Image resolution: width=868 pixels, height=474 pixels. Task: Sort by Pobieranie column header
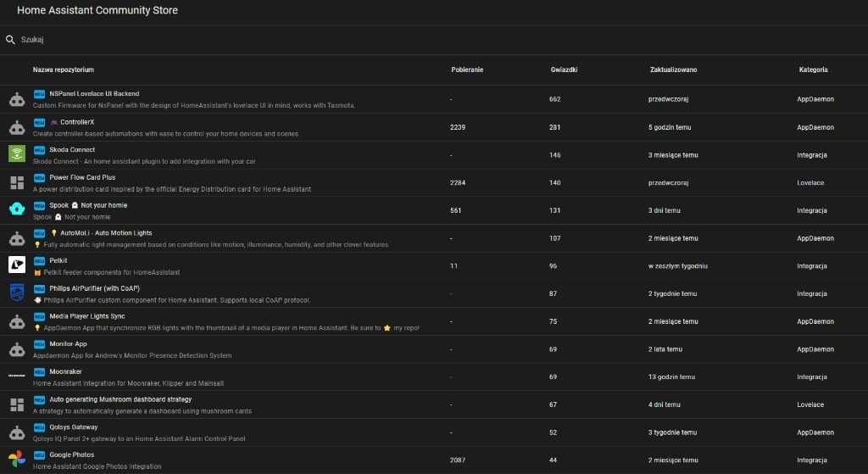click(467, 70)
